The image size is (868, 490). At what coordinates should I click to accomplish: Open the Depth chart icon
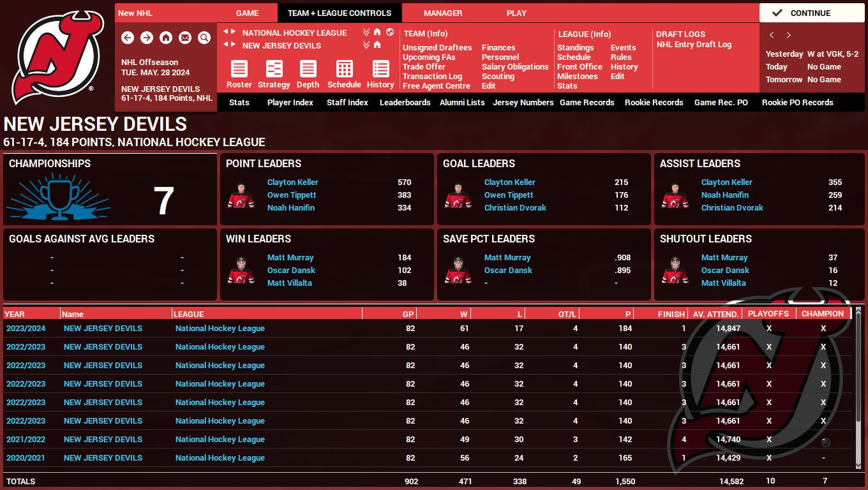[308, 69]
